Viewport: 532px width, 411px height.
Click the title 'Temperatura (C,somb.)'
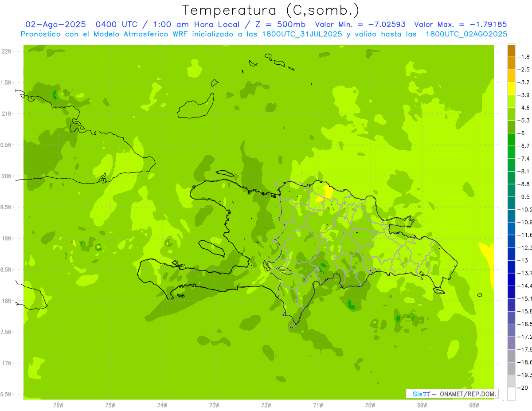(270, 10)
